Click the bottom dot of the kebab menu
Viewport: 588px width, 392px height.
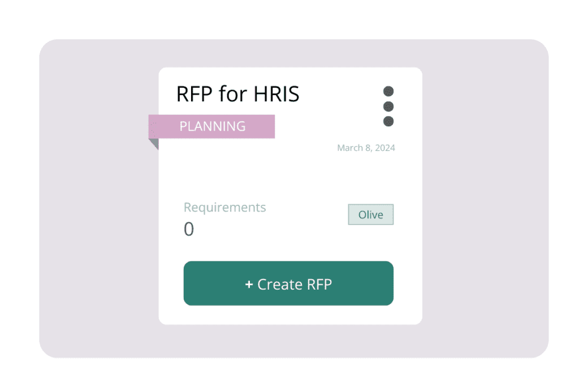pos(388,120)
